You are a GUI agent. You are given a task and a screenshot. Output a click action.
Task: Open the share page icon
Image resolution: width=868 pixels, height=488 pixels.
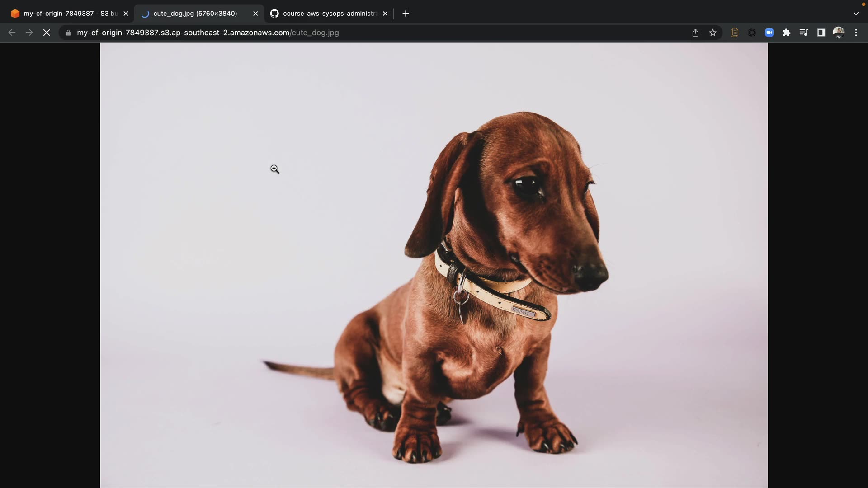[x=695, y=33]
